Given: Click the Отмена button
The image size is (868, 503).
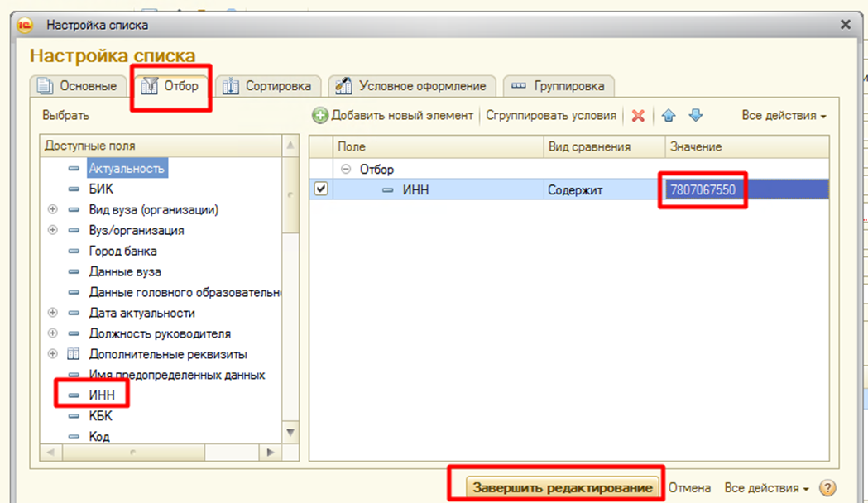Looking at the screenshot, I should coord(688,488).
